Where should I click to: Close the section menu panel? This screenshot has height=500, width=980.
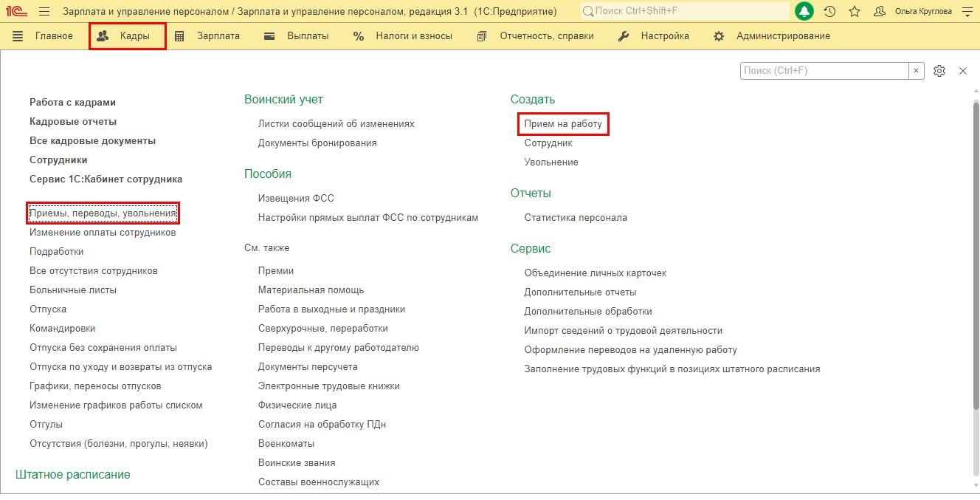pyautogui.click(x=963, y=71)
